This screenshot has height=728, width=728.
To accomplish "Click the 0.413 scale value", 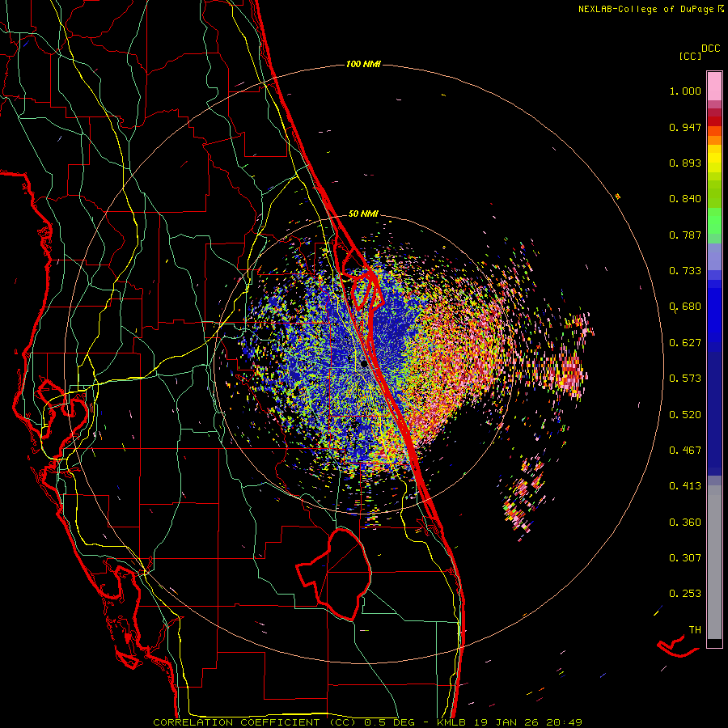I will [x=685, y=486].
